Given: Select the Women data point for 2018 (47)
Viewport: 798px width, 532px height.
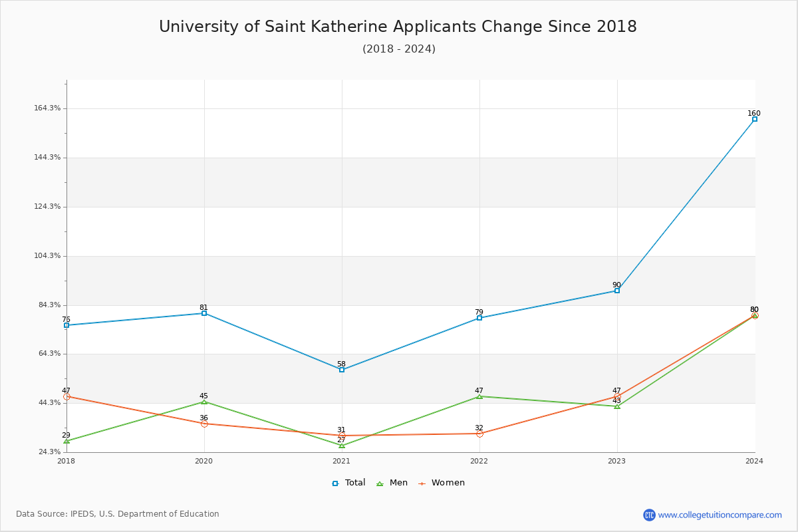Looking at the screenshot, I should pos(66,396).
